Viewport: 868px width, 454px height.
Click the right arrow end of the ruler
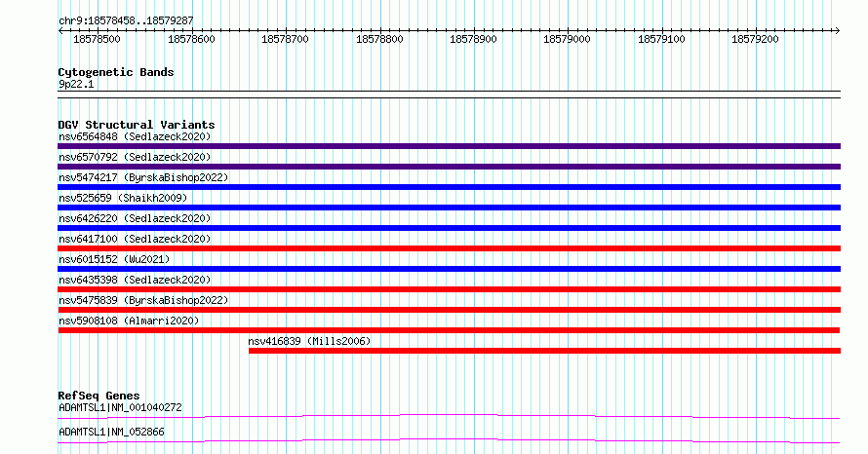[837, 31]
